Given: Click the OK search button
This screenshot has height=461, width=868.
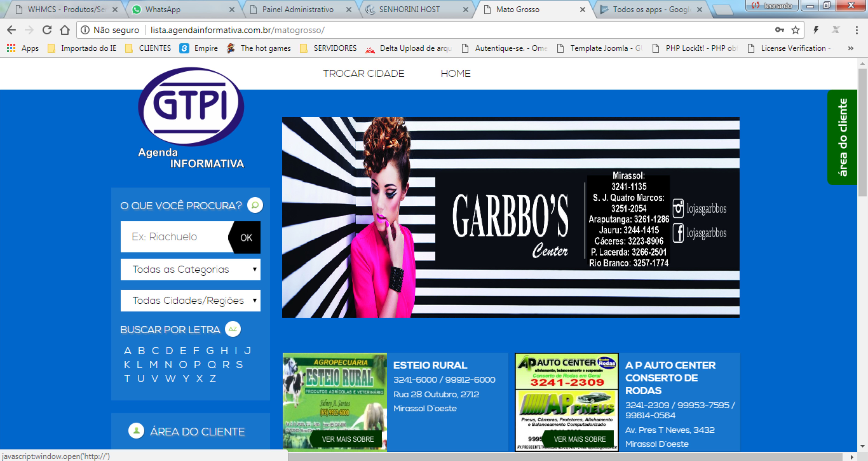Looking at the screenshot, I should tap(246, 237).
